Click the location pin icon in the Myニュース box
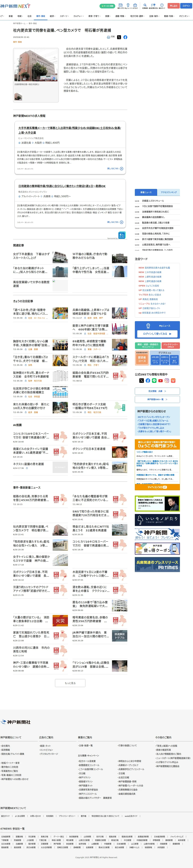The image size is (193, 868). (148, 326)
